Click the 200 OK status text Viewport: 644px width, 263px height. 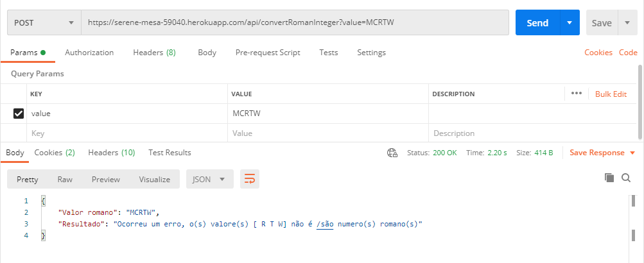(x=445, y=153)
